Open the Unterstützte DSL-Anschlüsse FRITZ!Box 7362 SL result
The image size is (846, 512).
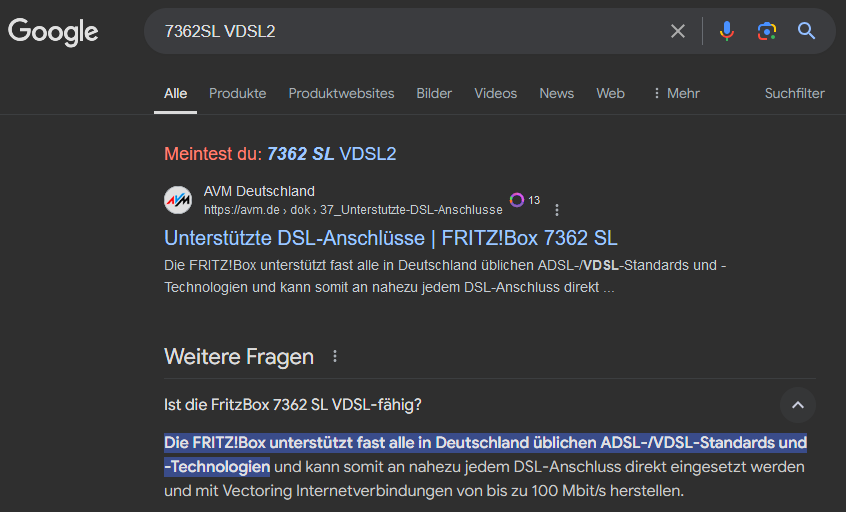[391, 238]
